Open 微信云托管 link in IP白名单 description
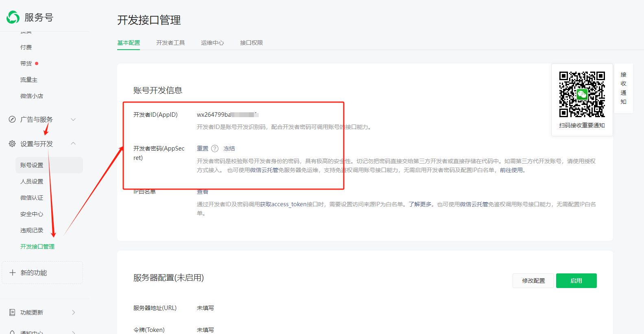 (x=474, y=204)
